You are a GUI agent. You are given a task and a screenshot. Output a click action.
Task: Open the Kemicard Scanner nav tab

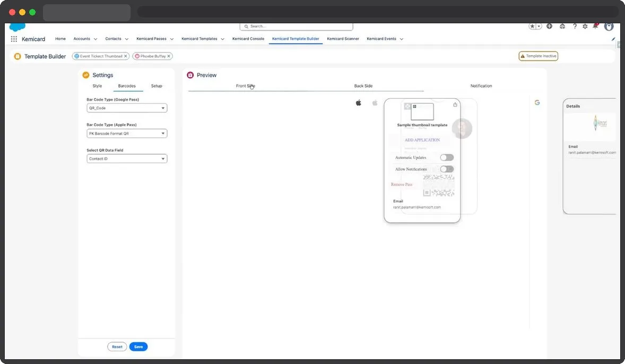[343, 39]
